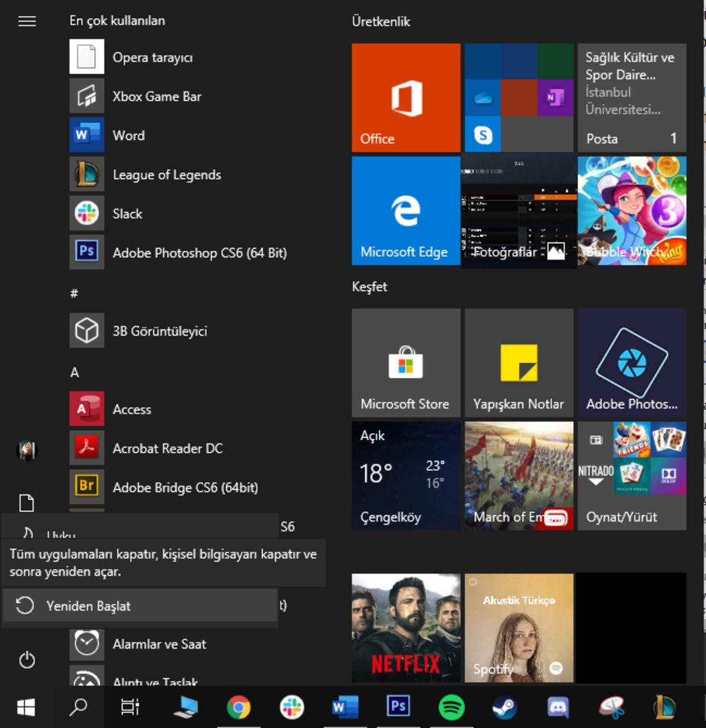
Task: Click the power button in the sidebar
Action: coord(27,660)
